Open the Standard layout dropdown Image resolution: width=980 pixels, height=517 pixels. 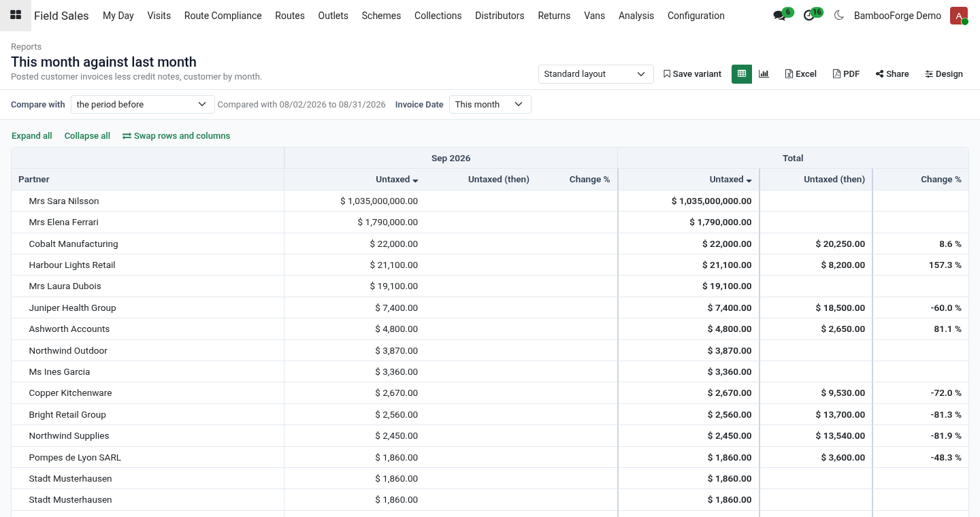point(595,74)
